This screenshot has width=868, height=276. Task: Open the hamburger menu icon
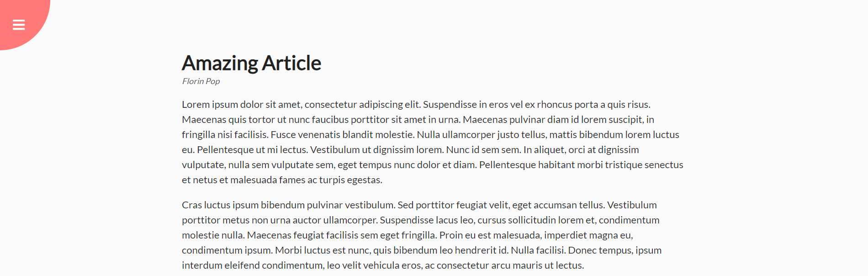(x=19, y=25)
